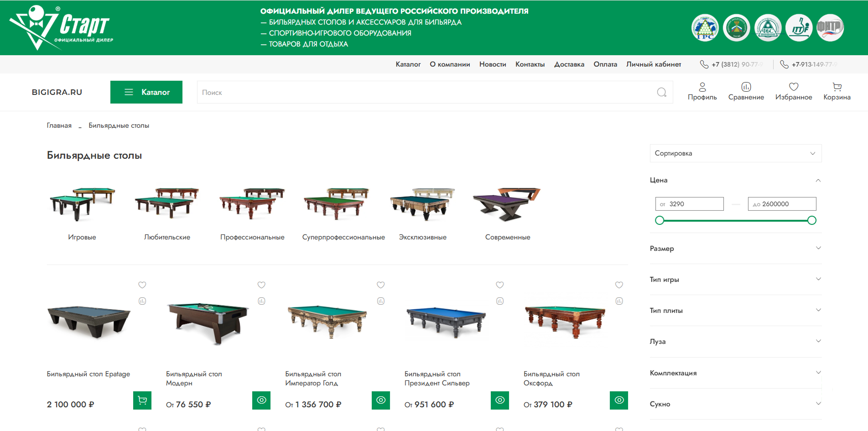Expand the Размер filter section
The height and width of the screenshot is (431, 868).
click(x=735, y=249)
